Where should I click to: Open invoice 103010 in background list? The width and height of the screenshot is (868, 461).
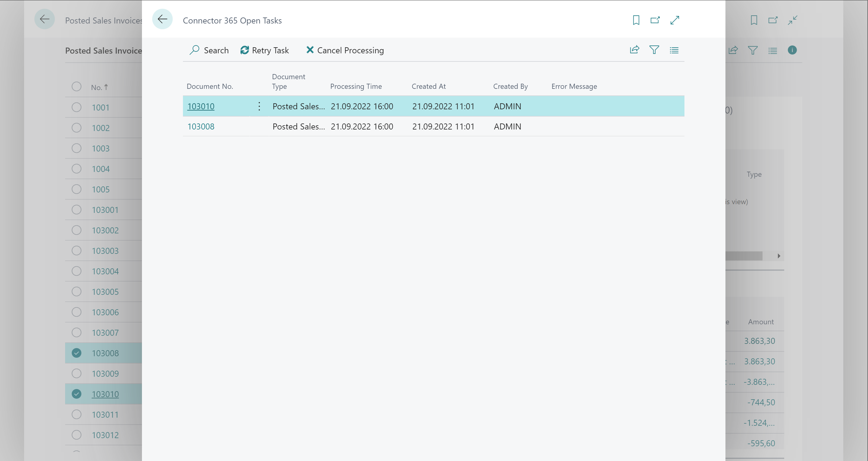105,394
